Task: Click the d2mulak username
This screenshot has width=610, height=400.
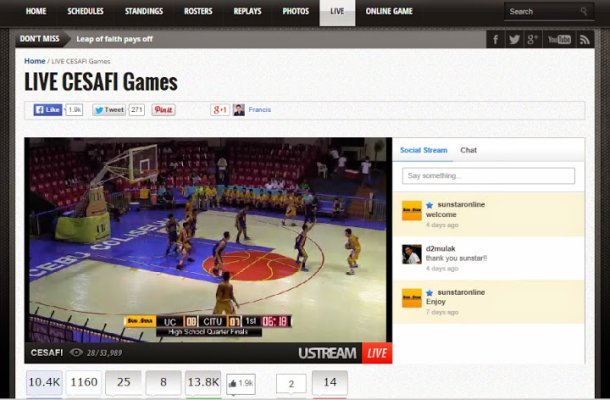Action: [x=440, y=249]
